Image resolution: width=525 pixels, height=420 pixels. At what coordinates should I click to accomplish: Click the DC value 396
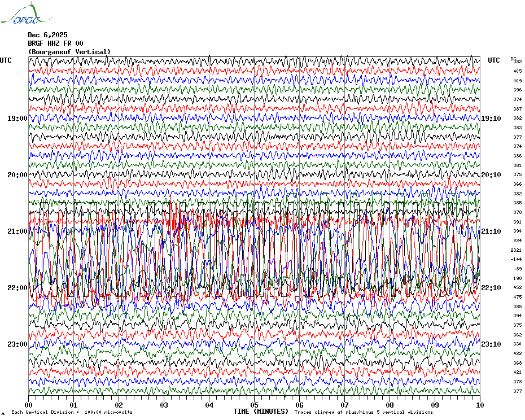(518, 90)
